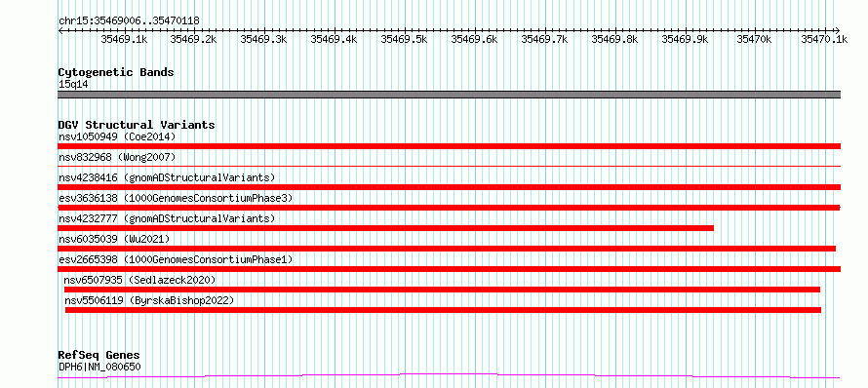868x388 pixels.
Task: Select the nsv6035039 red variant bar
Action: point(447,249)
